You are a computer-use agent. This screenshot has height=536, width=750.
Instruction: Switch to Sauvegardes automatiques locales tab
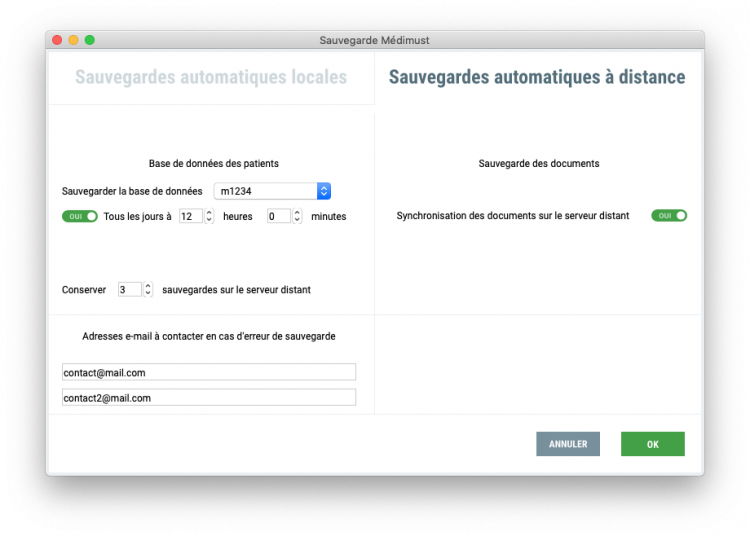coord(211,77)
